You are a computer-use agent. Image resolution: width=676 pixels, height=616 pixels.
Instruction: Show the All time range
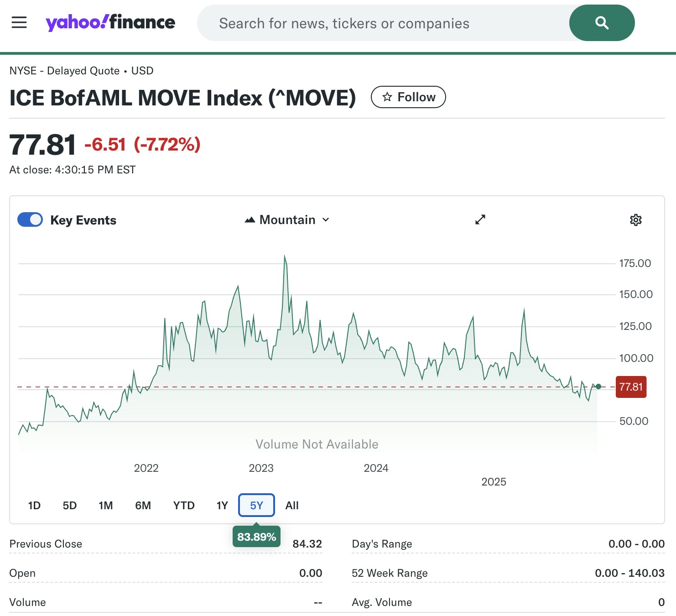coord(292,506)
